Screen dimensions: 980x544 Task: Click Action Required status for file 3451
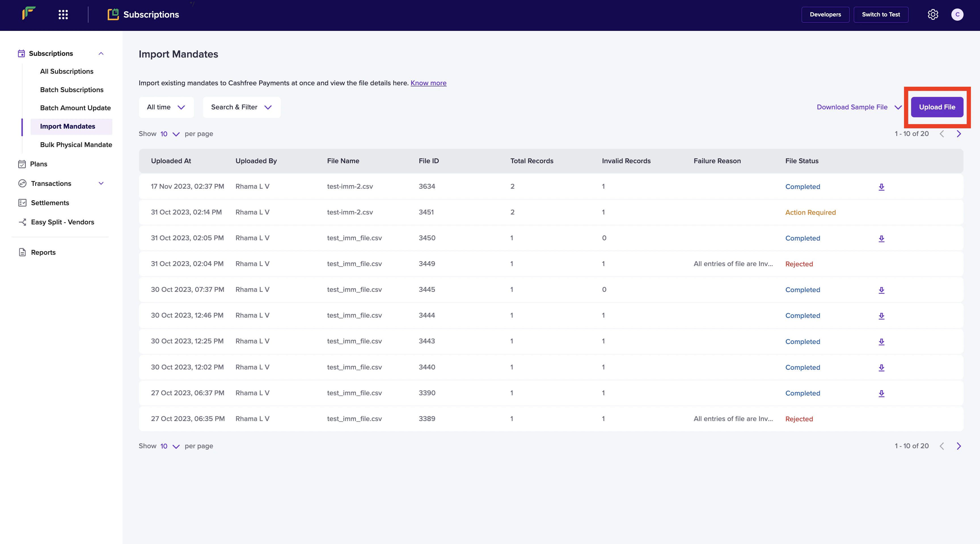pos(810,212)
